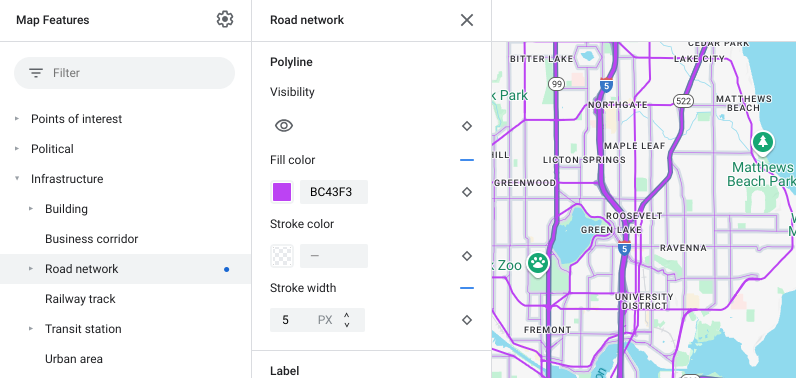796x378 pixels.
Task: Collapse the Infrastructure category arrow
Action: click(x=17, y=179)
